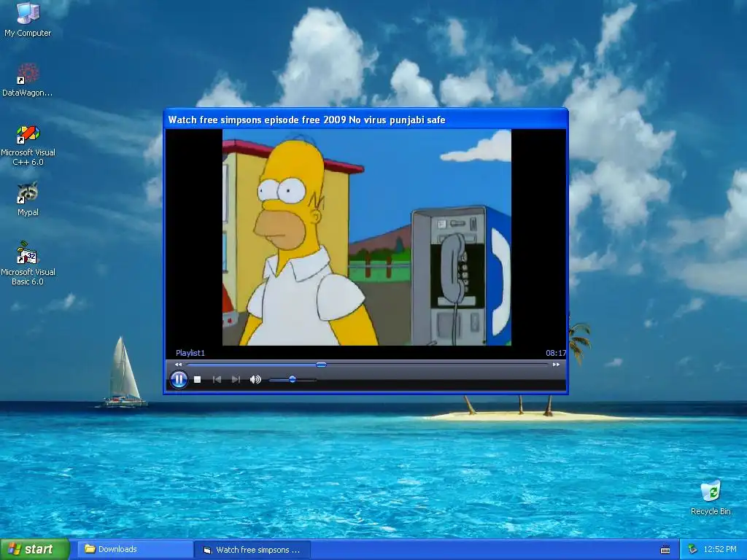Click the Simpsons video frame
Viewport: 747px width, 560px height.
(366, 237)
